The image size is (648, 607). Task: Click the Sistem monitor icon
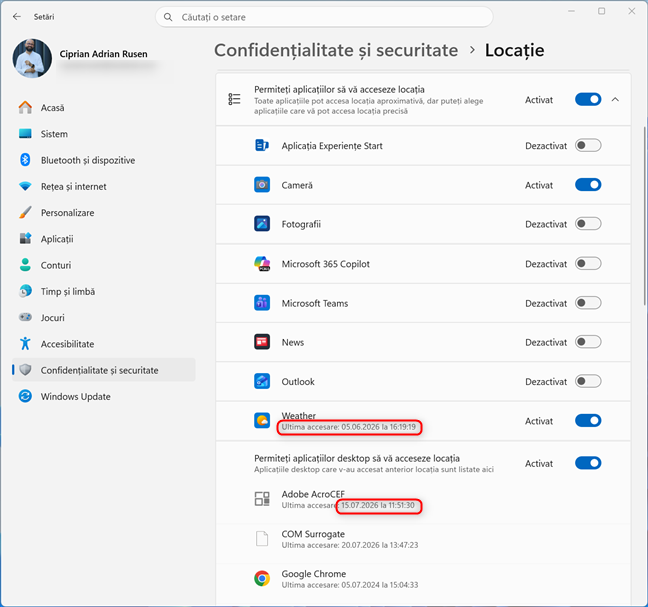pos(25,133)
